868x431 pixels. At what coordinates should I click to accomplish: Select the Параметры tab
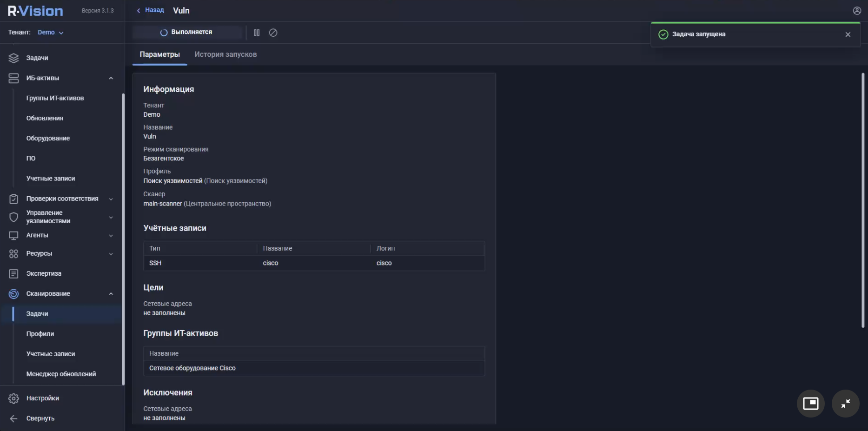[159, 54]
